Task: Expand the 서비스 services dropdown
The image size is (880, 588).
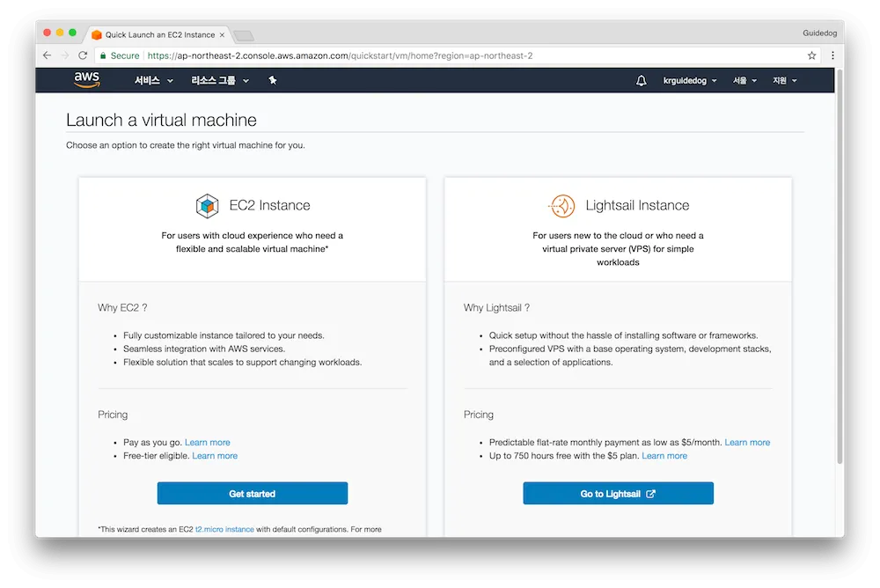Action: [x=153, y=80]
